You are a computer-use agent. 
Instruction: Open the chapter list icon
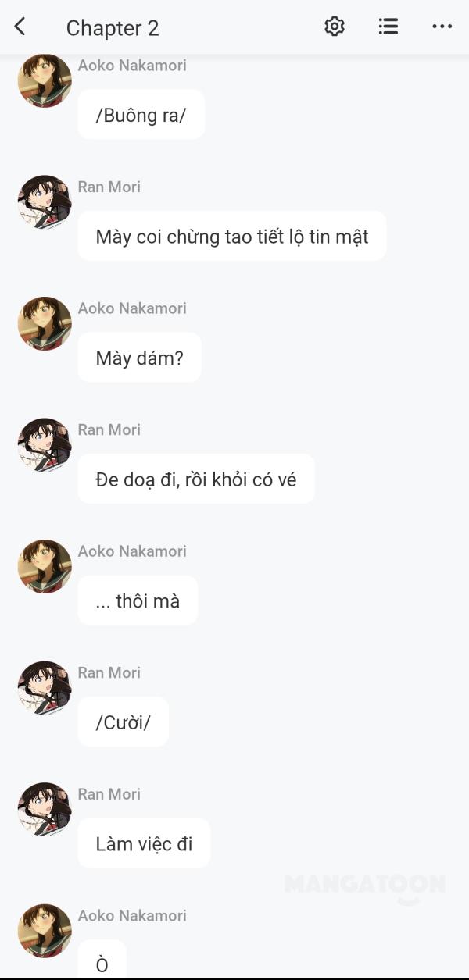point(388,27)
